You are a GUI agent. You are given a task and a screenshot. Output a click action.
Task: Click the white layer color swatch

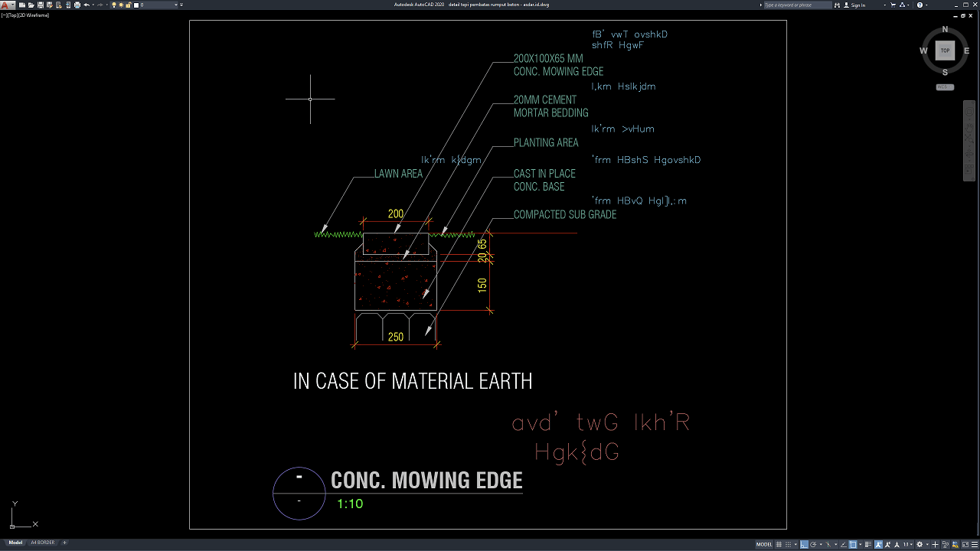pos(136,5)
